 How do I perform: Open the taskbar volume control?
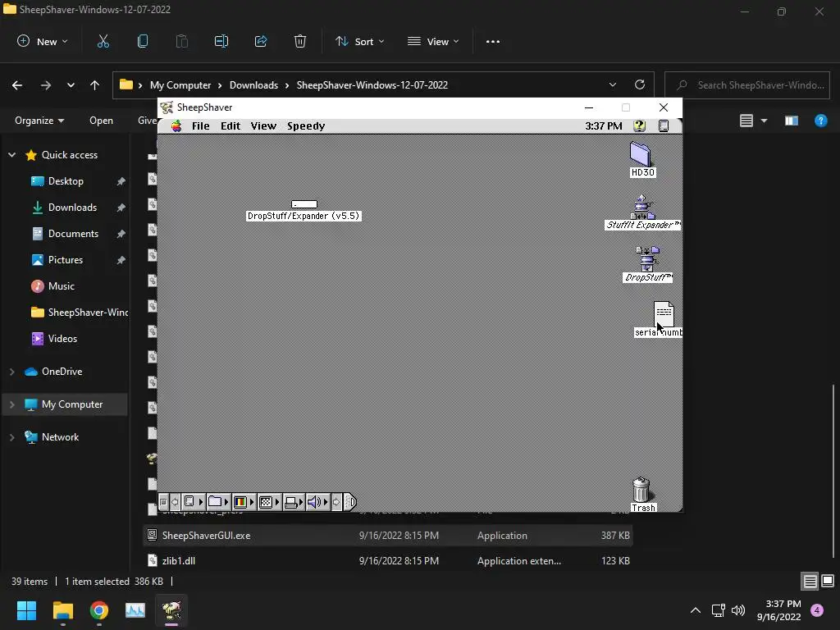point(738,610)
